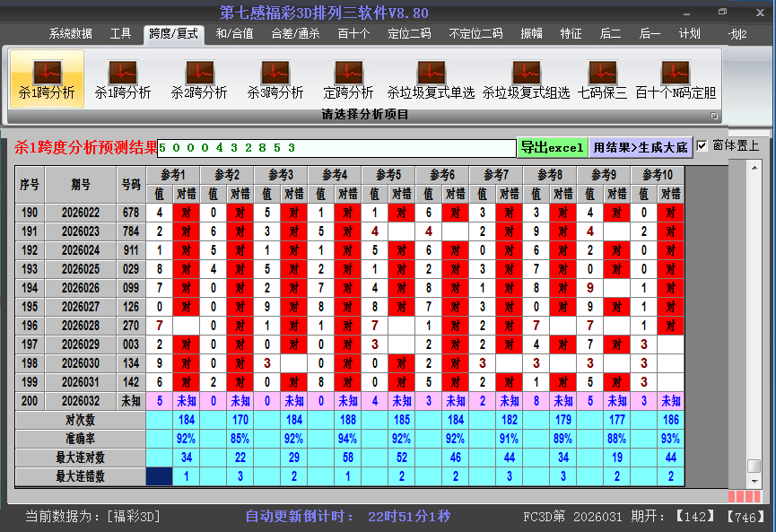The image size is (776, 532).
Task: Expand the ribbon group launcher beside 请选择分析项目
Action: (x=714, y=116)
